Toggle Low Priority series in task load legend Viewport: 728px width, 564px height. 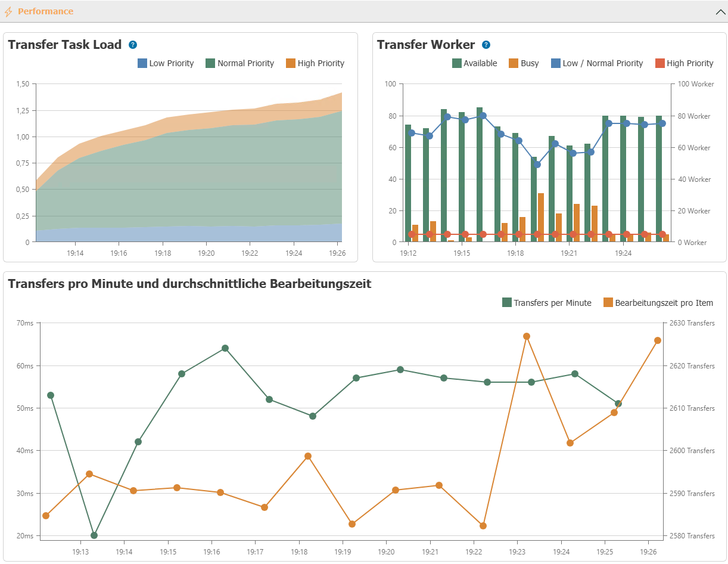166,63
